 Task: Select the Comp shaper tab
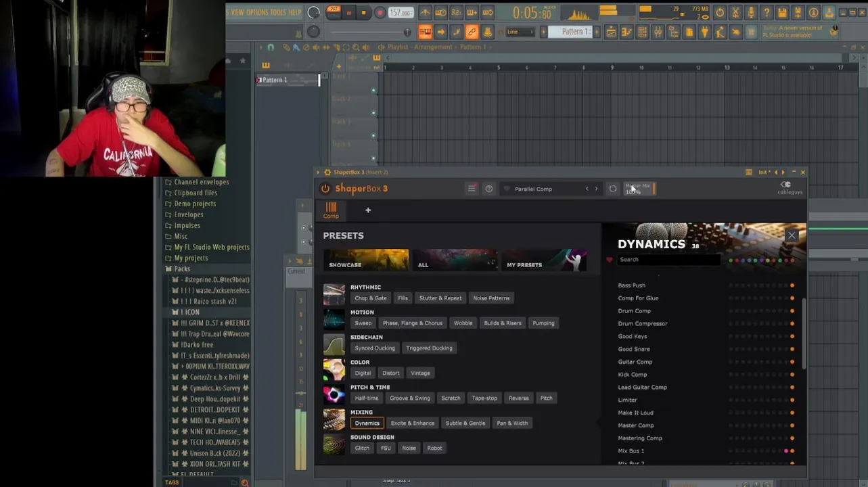click(x=331, y=210)
